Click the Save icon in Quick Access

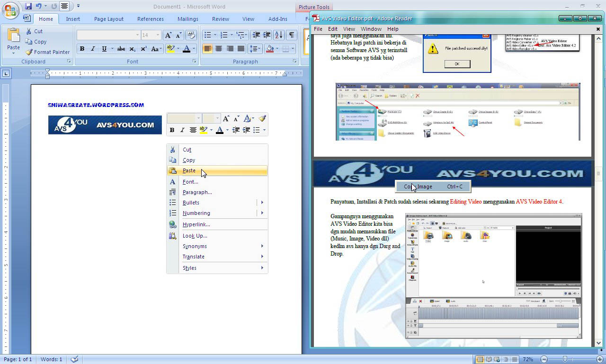click(28, 6)
